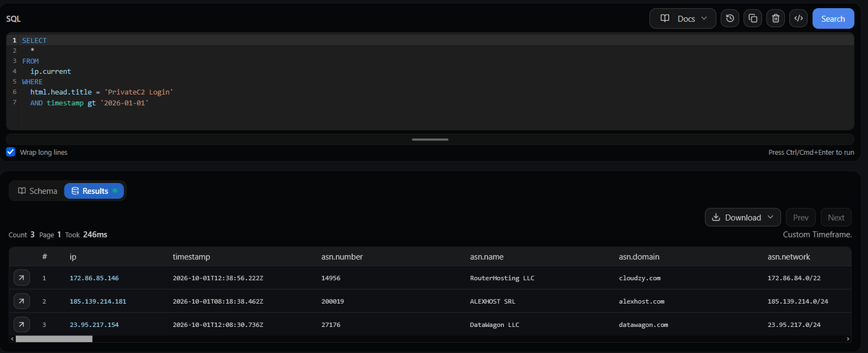Open the code embed icon
868x353 pixels.
[799, 18]
